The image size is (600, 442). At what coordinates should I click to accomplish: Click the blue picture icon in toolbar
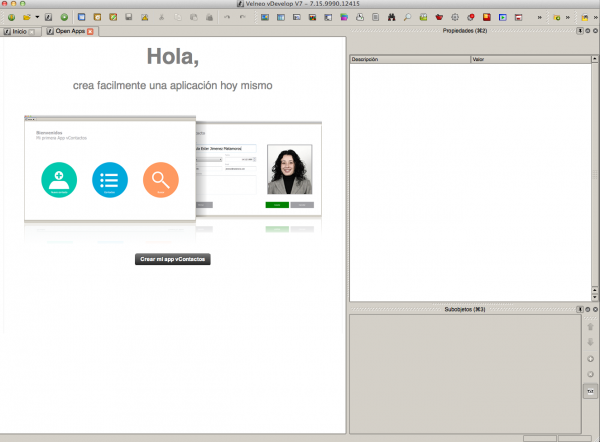265,17
